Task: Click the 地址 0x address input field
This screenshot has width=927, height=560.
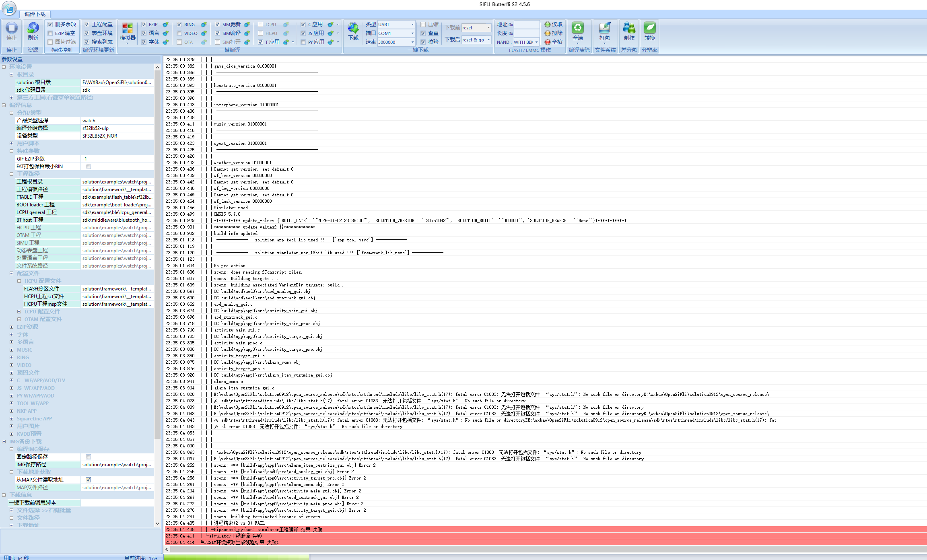Action: [526, 25]
